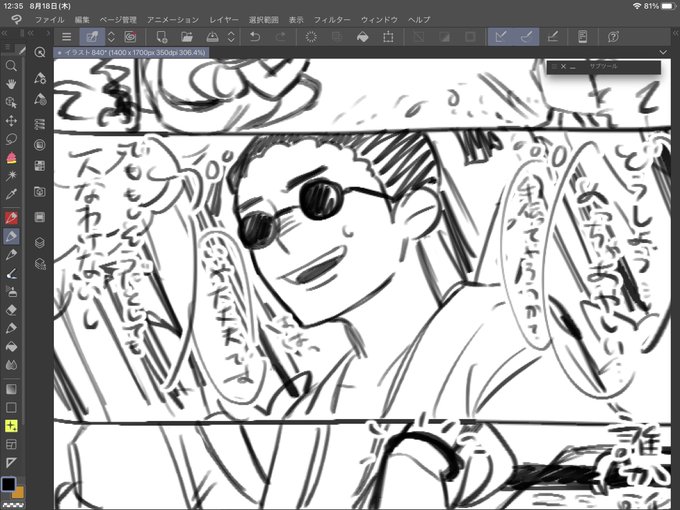Open the 表示 menu
The height and width of the screenshot is (510, 680).
pos(296,20)
